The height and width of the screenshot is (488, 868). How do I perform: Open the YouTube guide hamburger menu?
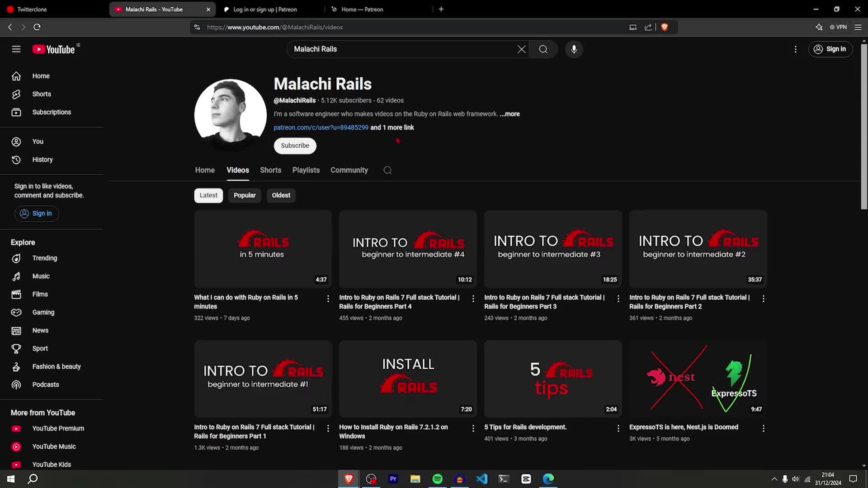[x=16, y=49]
